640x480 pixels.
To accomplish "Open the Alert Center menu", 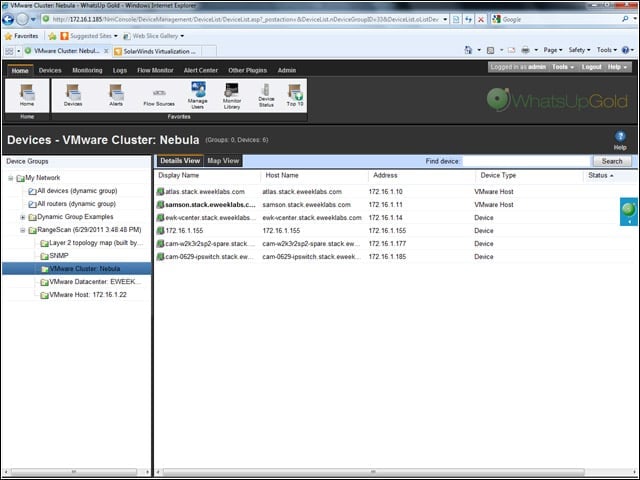I will (201, 70).
